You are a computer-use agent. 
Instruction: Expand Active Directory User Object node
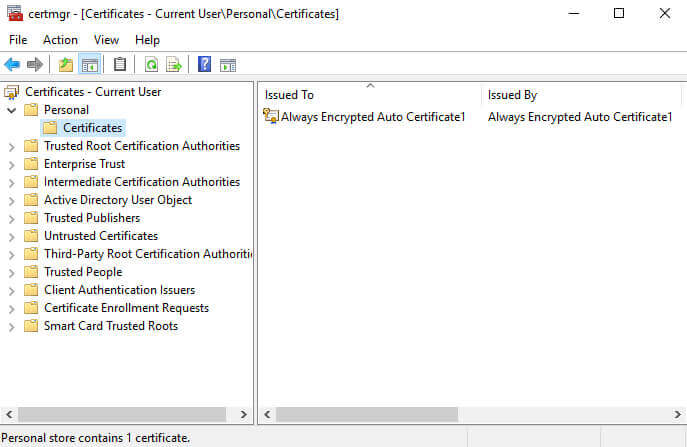coord(12,201)
